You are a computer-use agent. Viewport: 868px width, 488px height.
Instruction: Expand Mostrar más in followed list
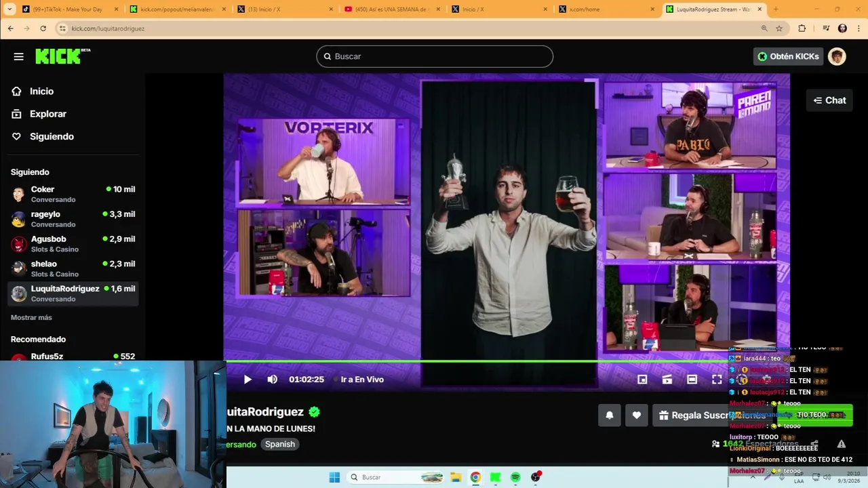pyautogui.click(x=31, y=317)
